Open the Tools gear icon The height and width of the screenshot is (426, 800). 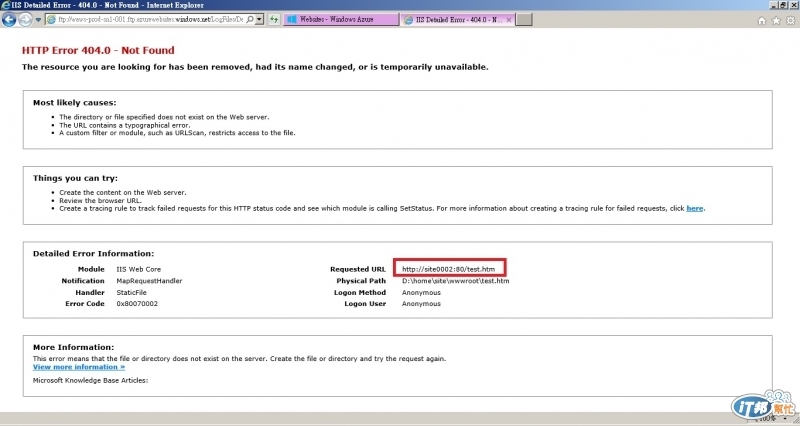coord(790,20)
